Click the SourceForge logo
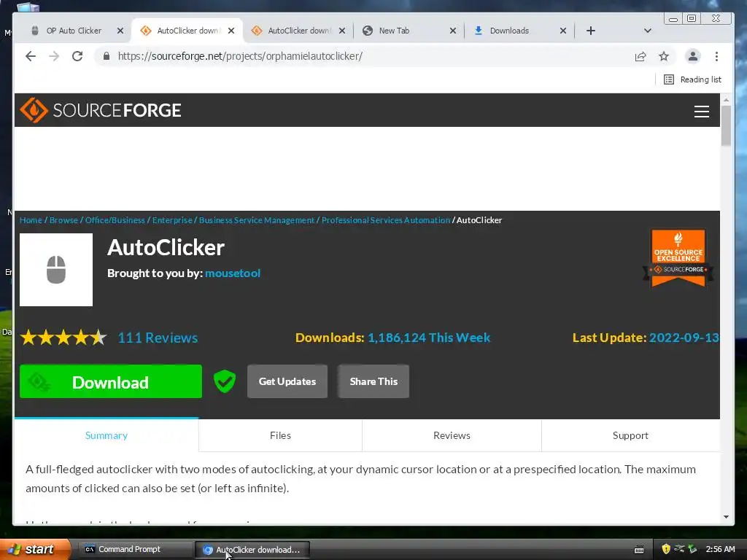The width and height of the screenshot is (747, 560). tap(101, 110)
